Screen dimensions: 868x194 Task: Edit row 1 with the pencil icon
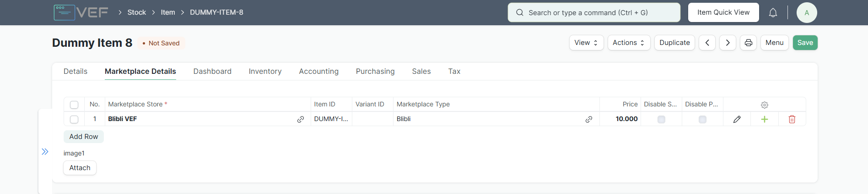[x=737, y=119]
